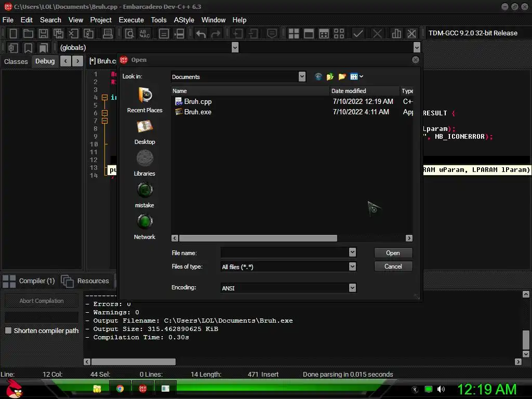Expand the Look in Documents dropdown
The width and height of the screenshot is (532, 399).
tap(302, 77)
